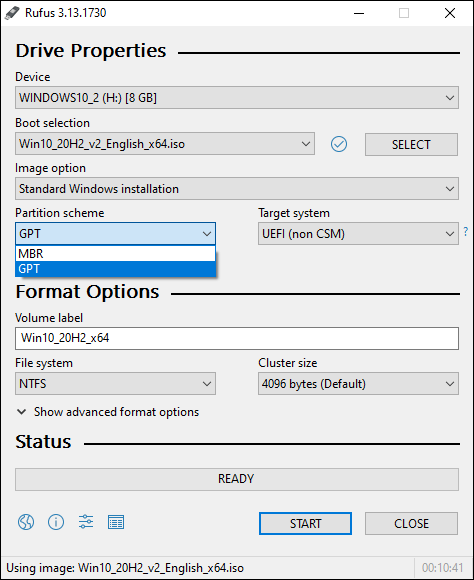This screenshot has height=580, width=474.
Task: Click the READY status progress bar
Action: pos(237,479)
